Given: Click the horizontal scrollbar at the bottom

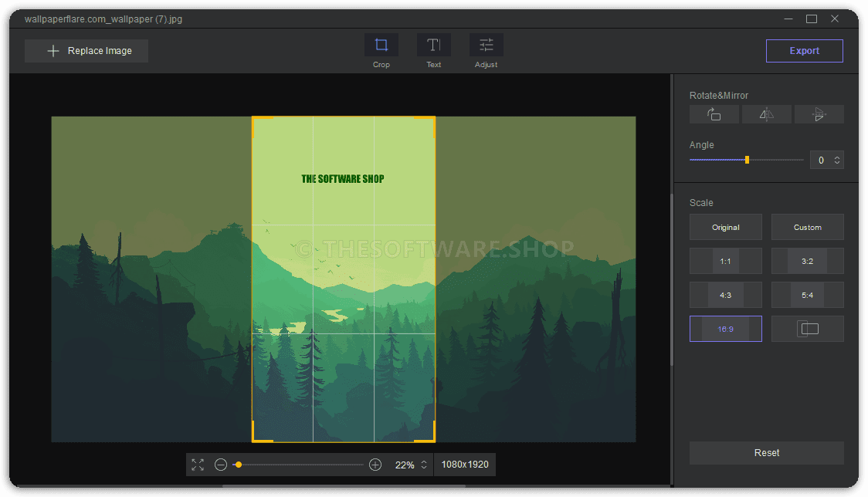Looking at the screenshot, I should [x=344, y=486].
